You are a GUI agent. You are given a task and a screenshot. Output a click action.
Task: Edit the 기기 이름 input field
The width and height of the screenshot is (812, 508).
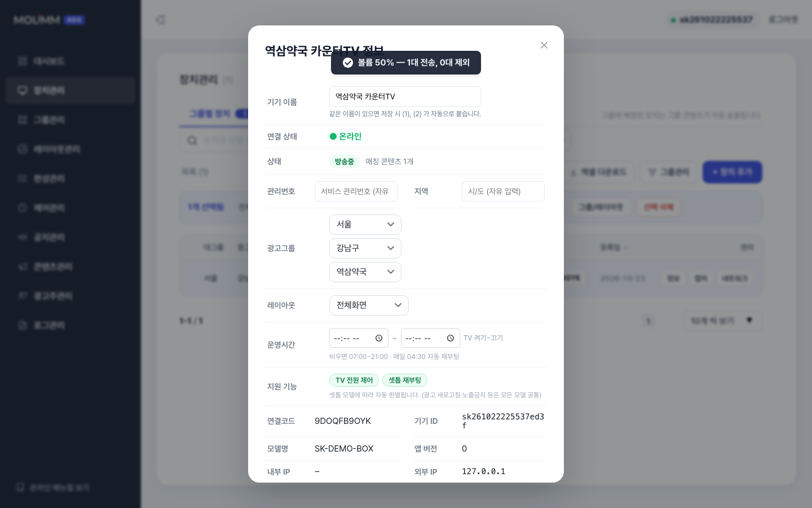click(405, 97)
